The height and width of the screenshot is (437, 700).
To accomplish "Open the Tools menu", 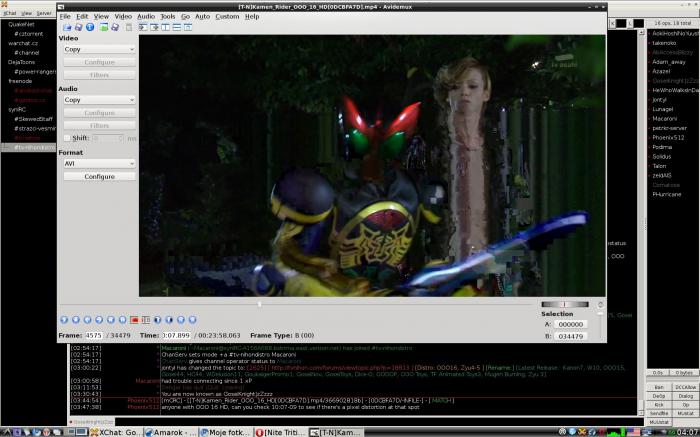I will click(168, 17).
